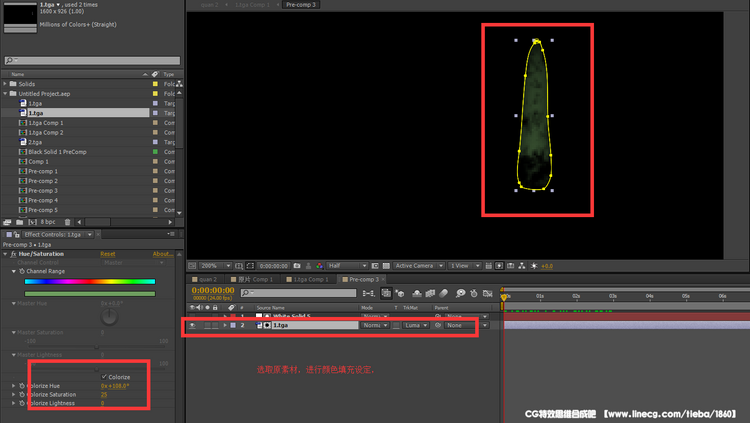This screenshot has height=423, width=750.
Task: Click the Timeline button in viewer toolbar
Action: (x=511, y=266)
